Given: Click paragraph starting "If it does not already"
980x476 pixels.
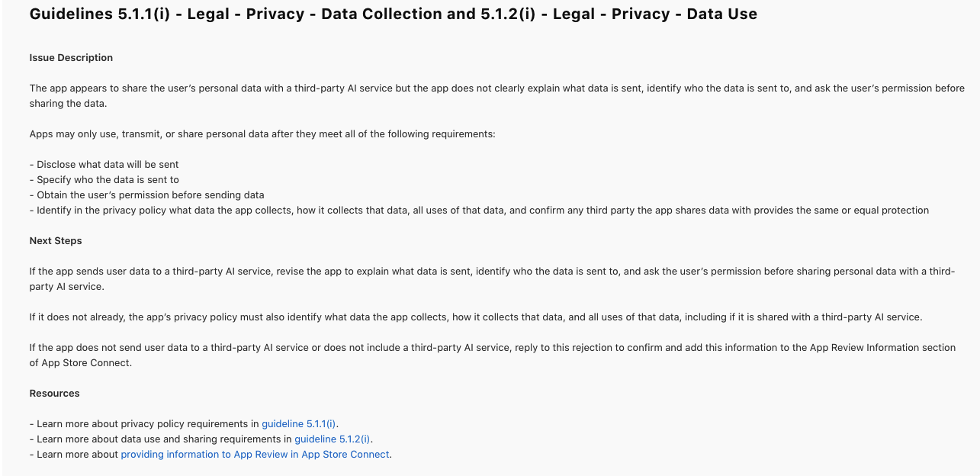Looking at the screenshot, I should click(x=465, y=317).
